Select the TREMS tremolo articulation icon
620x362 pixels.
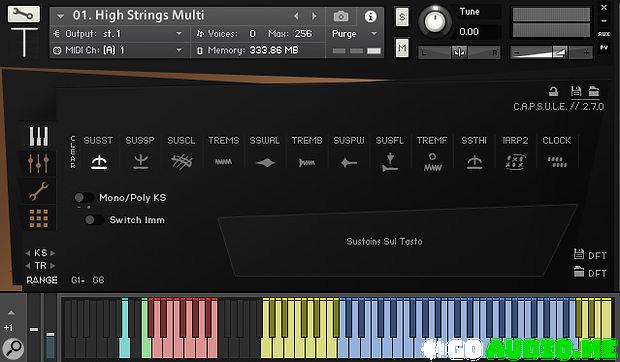click(224, 162)
